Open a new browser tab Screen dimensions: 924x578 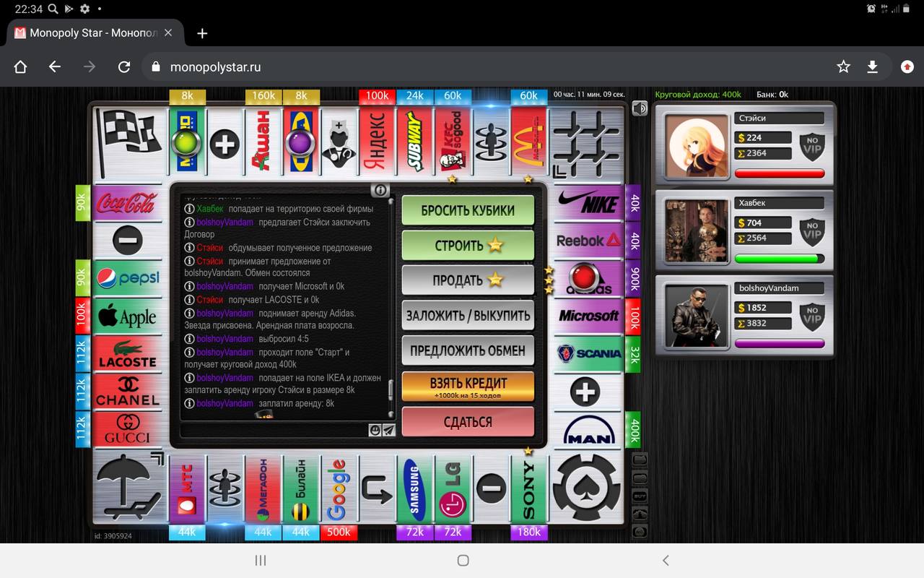[x=202, y=33]
